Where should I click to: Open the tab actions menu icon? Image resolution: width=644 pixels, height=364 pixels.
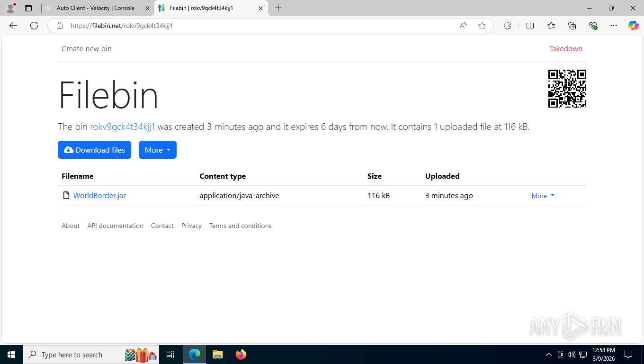28,8
